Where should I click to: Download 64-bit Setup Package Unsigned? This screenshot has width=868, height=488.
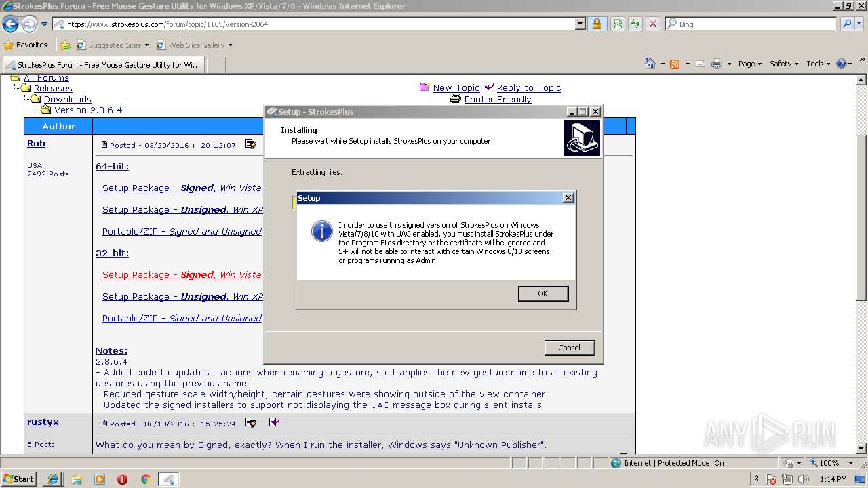pyautogui.click(x=182, y=209)
